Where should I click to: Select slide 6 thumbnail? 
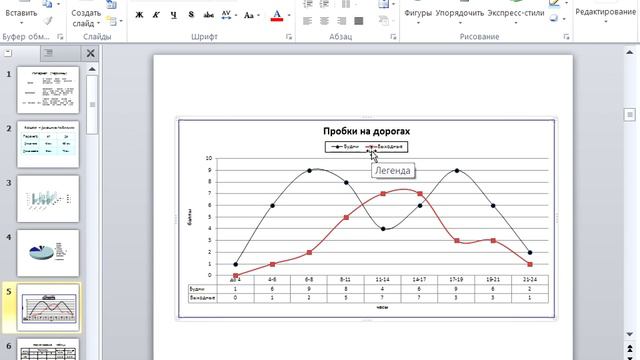coord(48,349)
